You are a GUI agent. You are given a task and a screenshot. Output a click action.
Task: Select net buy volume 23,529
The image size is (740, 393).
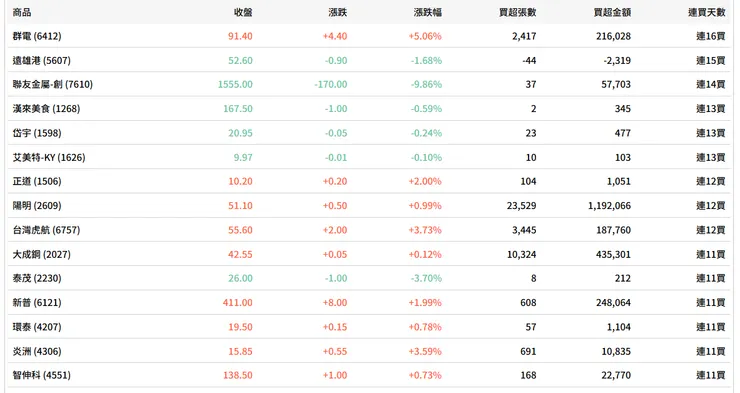coord(521,206)
